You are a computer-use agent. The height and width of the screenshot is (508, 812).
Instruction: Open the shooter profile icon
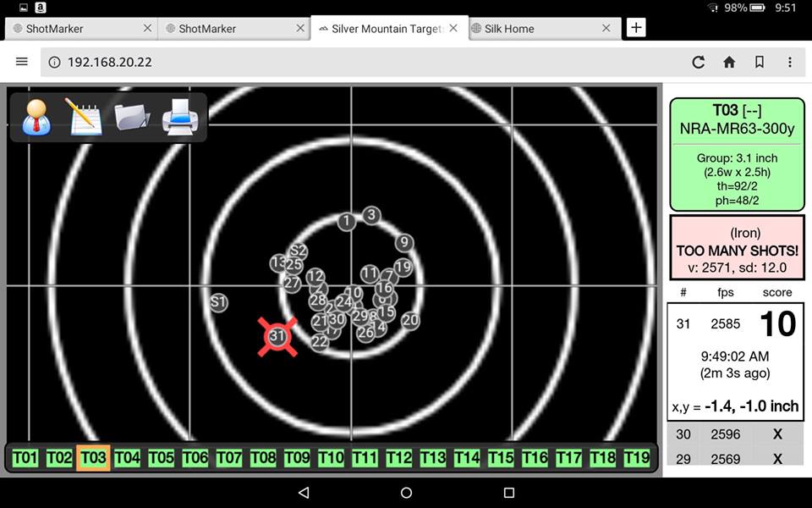(36, 117)
